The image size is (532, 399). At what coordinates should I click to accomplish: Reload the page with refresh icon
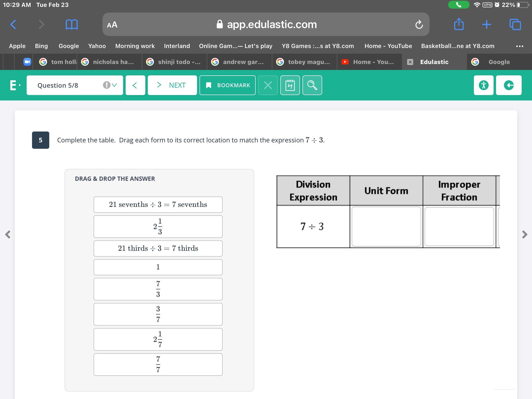pyautogui.click(x=419, y=24)
